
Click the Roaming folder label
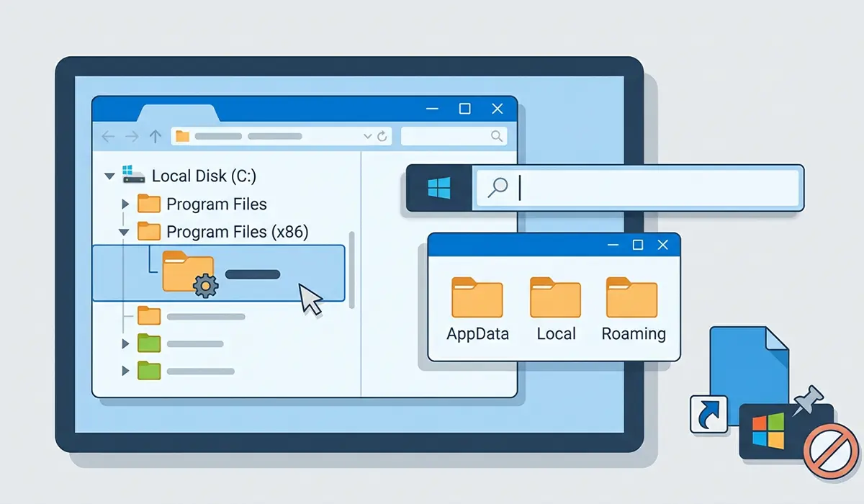pos(634,334)
